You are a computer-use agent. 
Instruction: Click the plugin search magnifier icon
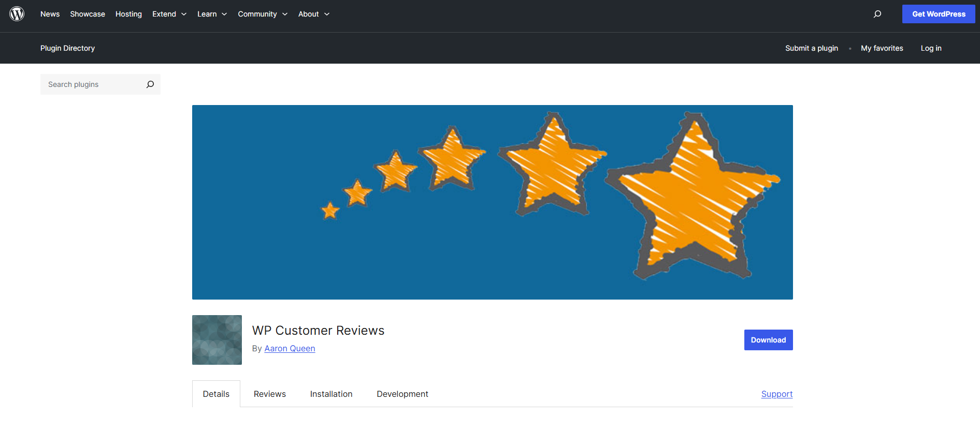[x=150, y=84]
